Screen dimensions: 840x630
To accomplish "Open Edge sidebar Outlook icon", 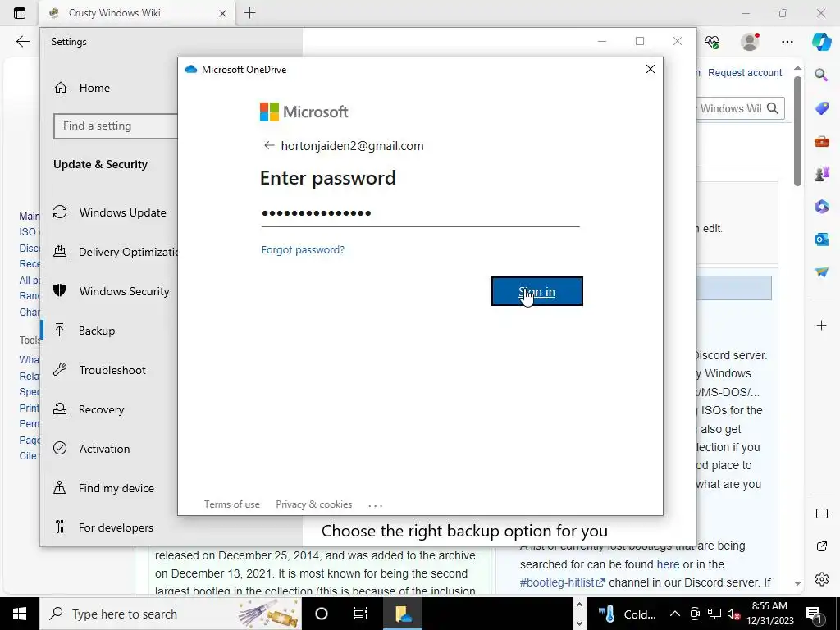I will (821, 239).
